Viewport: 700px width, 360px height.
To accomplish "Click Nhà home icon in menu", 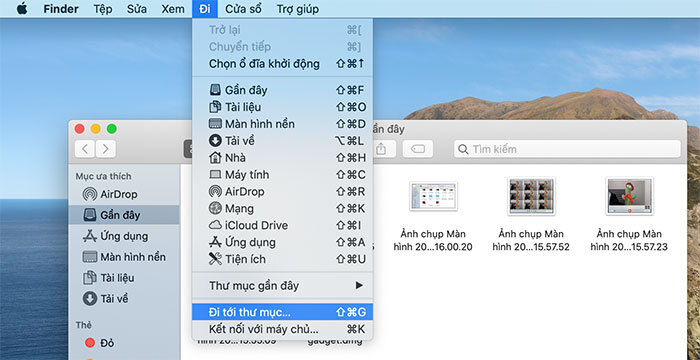I will (x=215, y=158).
